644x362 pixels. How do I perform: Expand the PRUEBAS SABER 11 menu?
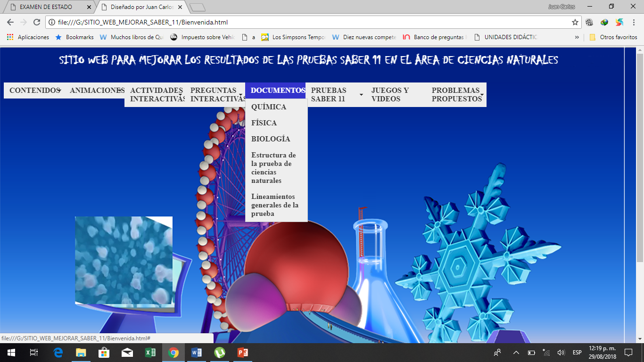pyautogui.click(x=336, y=95)
